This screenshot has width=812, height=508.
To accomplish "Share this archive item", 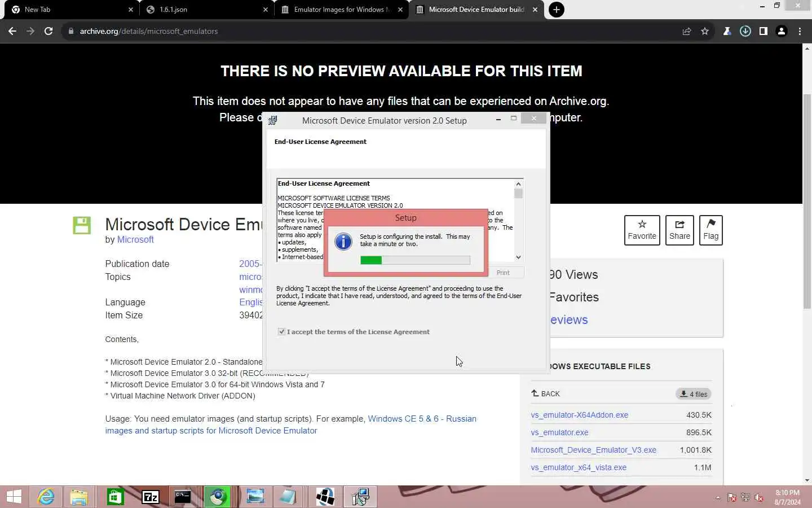I will [x=679, y=230].
